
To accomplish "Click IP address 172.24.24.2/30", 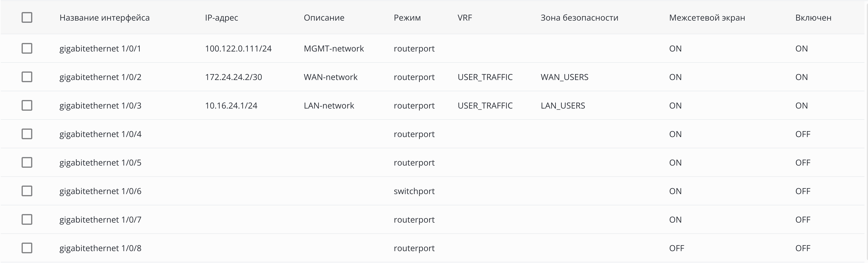I will tap(234, 77).
